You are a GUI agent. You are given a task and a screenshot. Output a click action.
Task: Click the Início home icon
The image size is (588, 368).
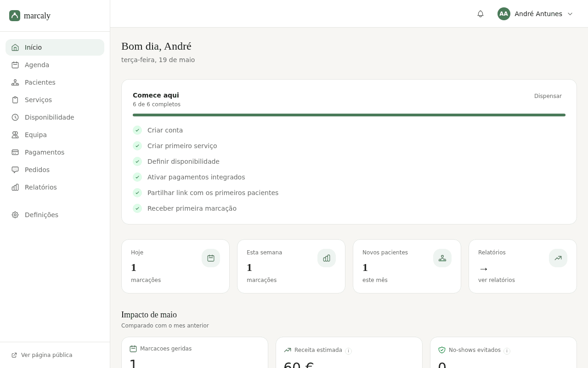point(15,47)
